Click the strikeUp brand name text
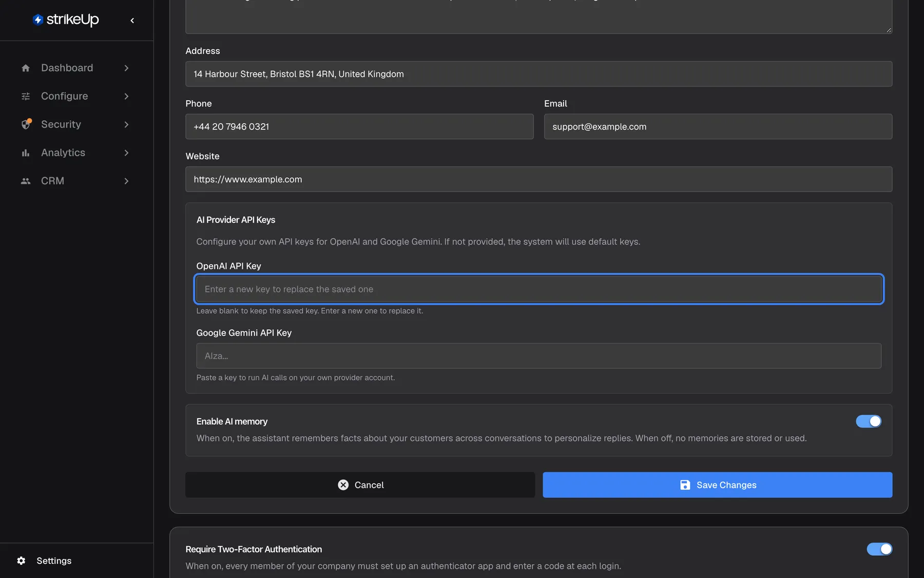924x578 pixels. pos(72,20)
